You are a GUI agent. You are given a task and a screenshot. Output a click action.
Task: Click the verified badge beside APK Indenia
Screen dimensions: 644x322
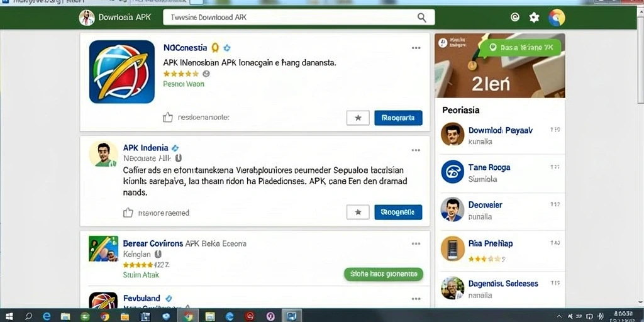click(x=175, y=148)
